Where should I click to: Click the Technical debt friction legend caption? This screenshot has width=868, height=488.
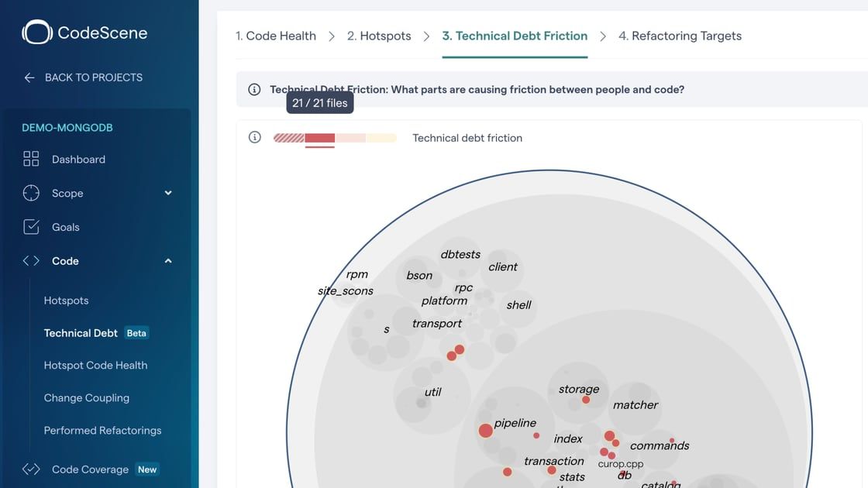(x=467, y=138)
